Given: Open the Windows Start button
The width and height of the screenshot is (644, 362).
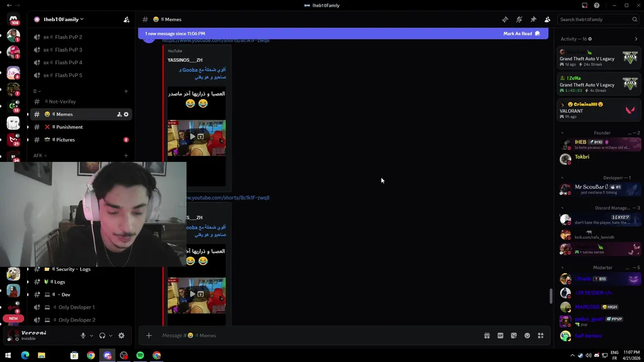Looking at the screenshot, I should click(x=8, y=355).
